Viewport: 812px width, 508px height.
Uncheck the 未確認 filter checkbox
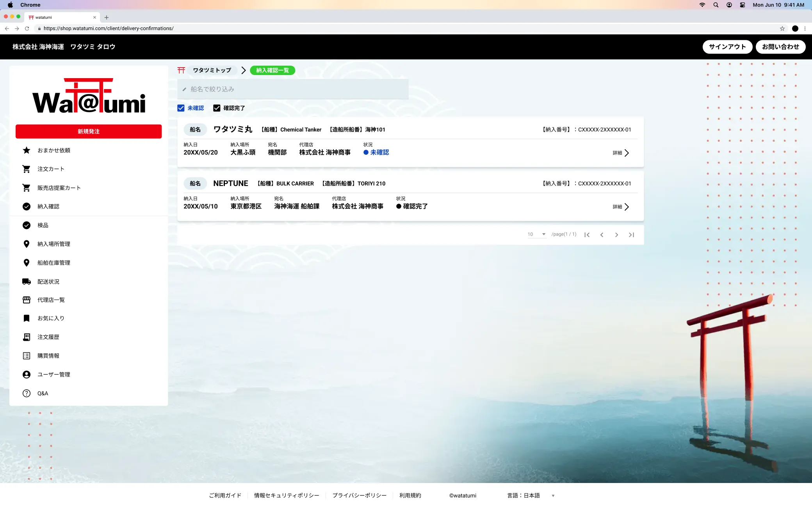[181, 108]
